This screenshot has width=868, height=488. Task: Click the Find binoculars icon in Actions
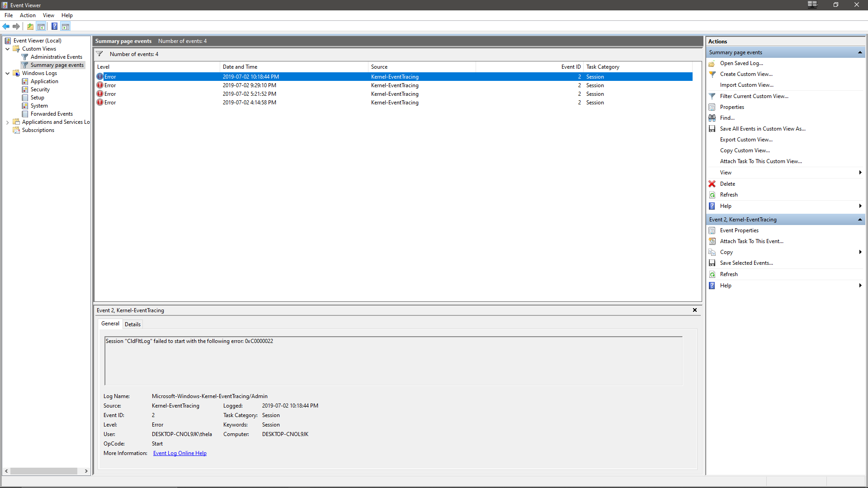(x=712, y=118)
